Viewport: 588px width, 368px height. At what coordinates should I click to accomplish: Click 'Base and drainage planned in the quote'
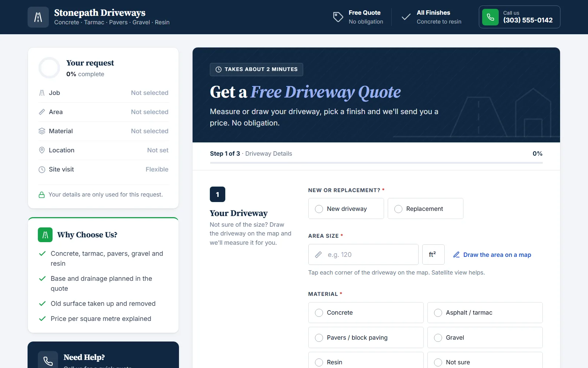pos(101,283)
